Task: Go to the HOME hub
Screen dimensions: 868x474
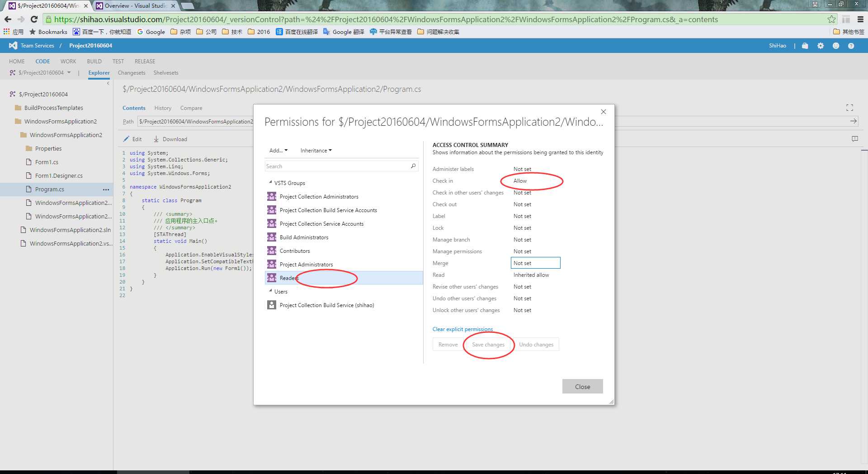Action: [17, 61]
